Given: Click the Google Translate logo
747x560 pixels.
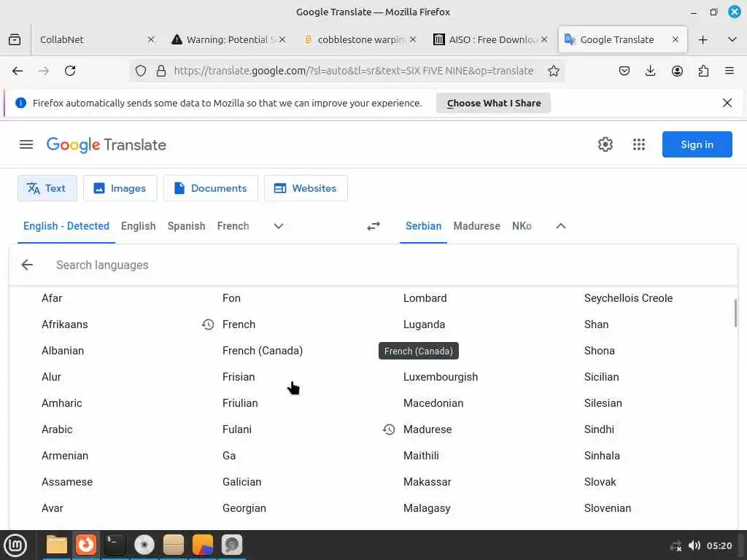Looking at the screenshot, I should pos(106,145).
